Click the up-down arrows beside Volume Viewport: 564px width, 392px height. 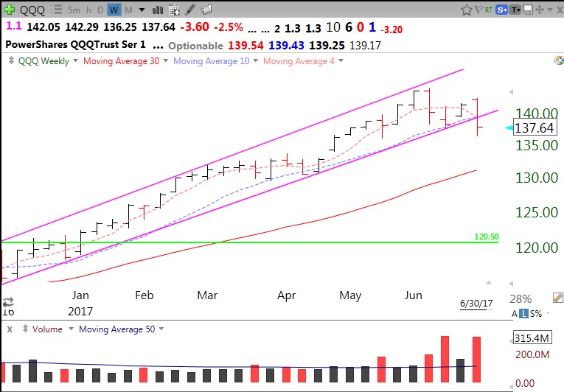pos(25,329)
